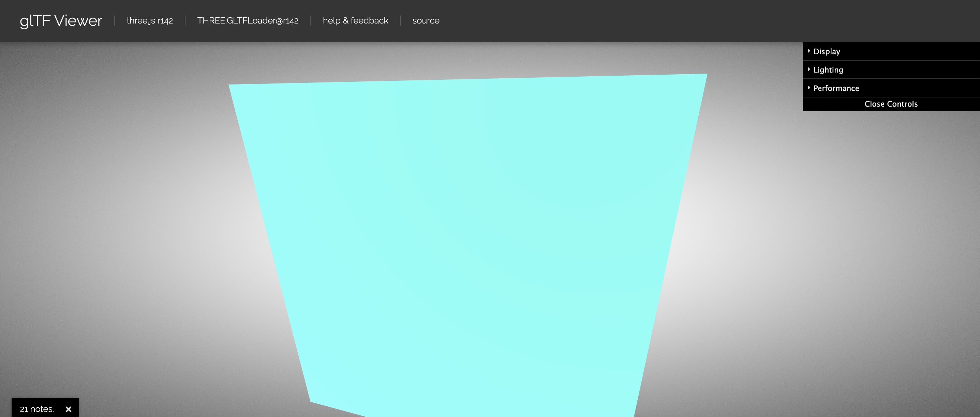Open help & feedback
Image resolution: width=980 pixels, height=417 pixels.
(x=355, y=21)
